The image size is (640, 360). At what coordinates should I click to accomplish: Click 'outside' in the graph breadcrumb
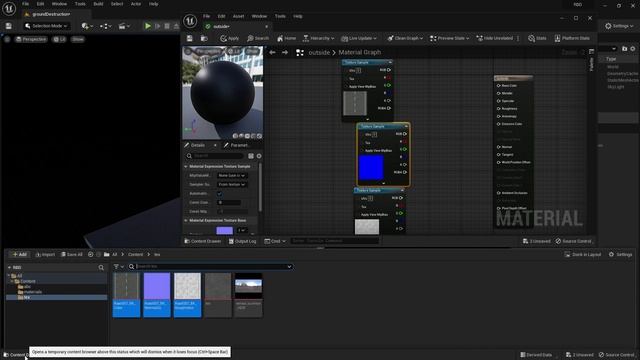tap(319, 53)
